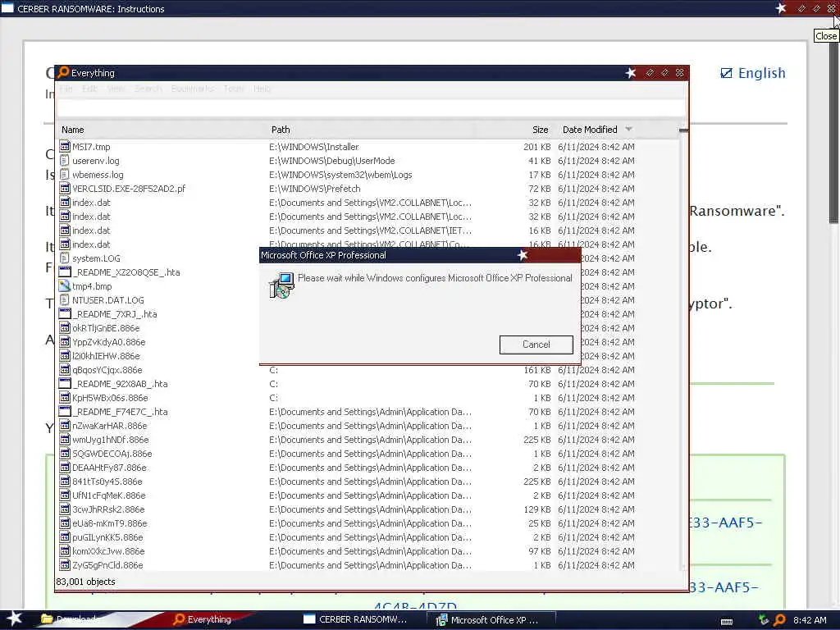Click the network tray icon
The height and width of the screenshot is (630, 840).
tap(764, 620)
